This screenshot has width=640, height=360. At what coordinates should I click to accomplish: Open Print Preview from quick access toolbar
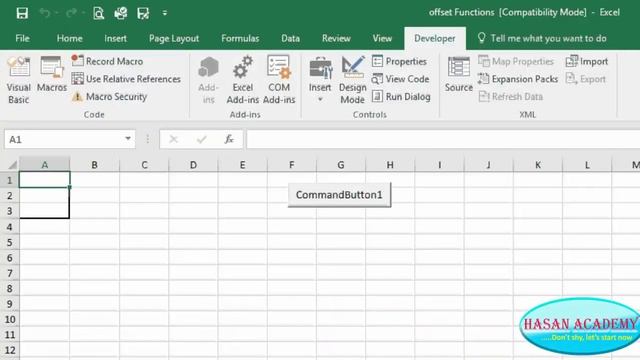point(98,13)
